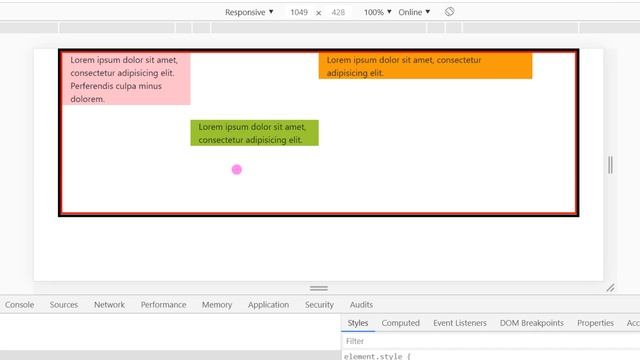Select the Application tab

pyautogui.click(x=268, y=304)
